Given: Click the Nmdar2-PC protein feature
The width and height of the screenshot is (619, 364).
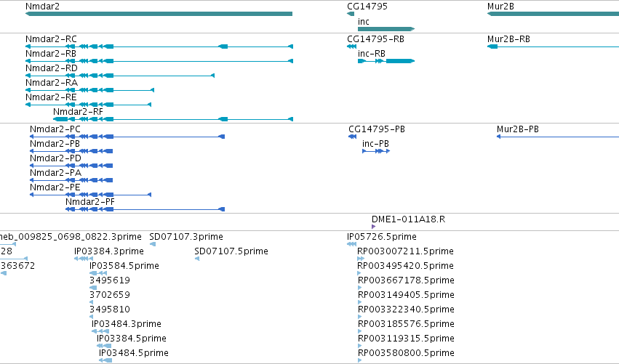Looking at the screenshot, I should (127, 137).
